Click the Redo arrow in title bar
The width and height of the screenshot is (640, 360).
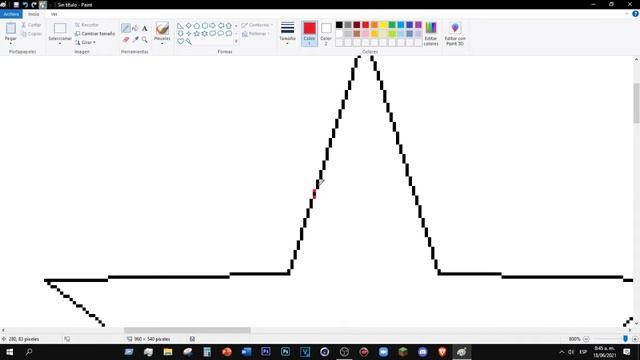[x=34, y=4]
